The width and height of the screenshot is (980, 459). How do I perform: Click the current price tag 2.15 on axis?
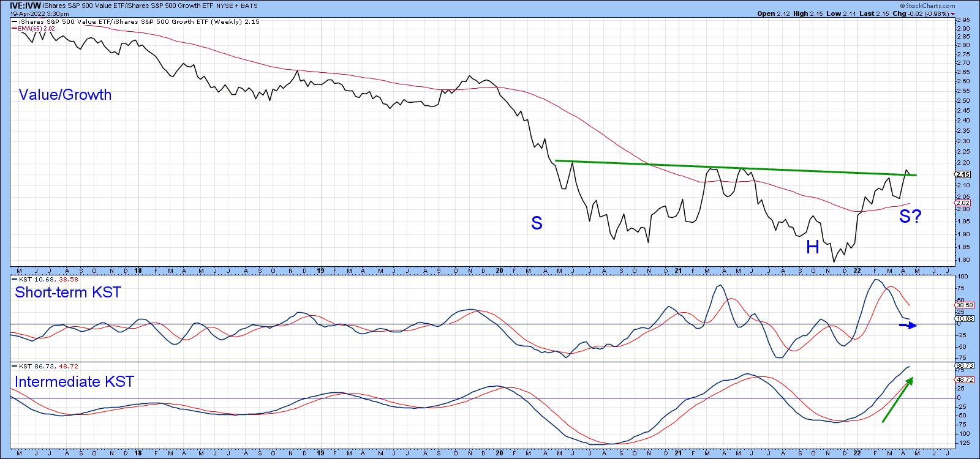(x=961, y=174)
